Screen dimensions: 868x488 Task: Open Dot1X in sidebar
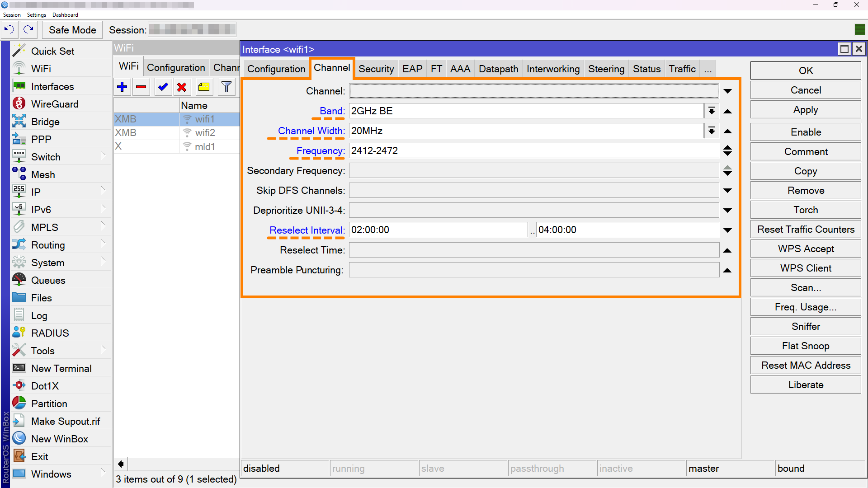coord(61,386)
